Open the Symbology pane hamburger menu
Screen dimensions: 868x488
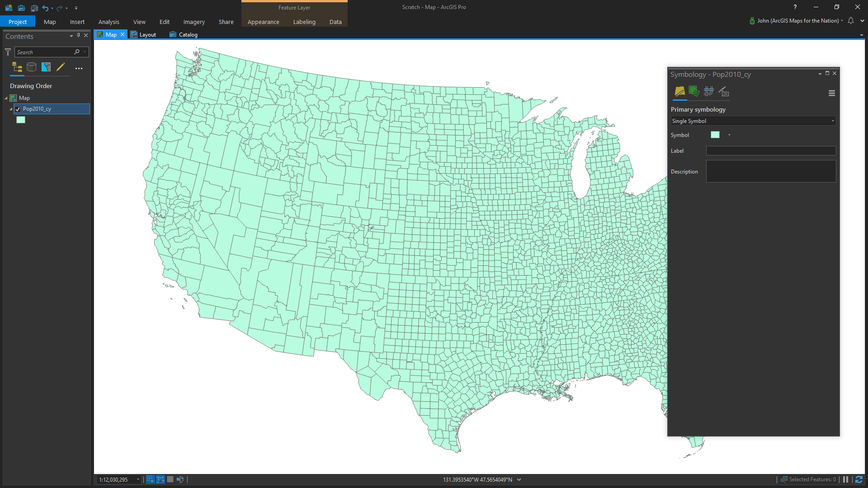pos(831,93)
